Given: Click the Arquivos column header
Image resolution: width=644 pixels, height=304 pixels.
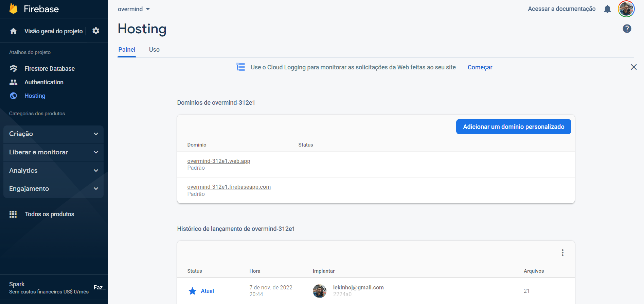Looking at the screenshot, I should coord(534,271).
